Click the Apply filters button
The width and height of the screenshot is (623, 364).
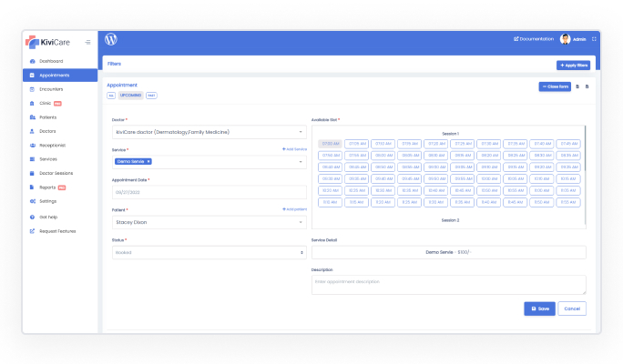[x=573, y=66]
